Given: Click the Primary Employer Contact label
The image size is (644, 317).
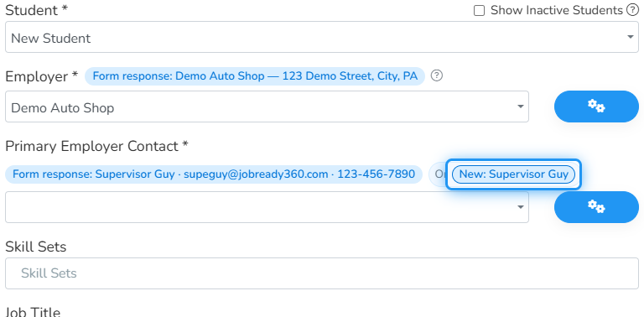Looking at the screenshot, I should pos(96,146).
